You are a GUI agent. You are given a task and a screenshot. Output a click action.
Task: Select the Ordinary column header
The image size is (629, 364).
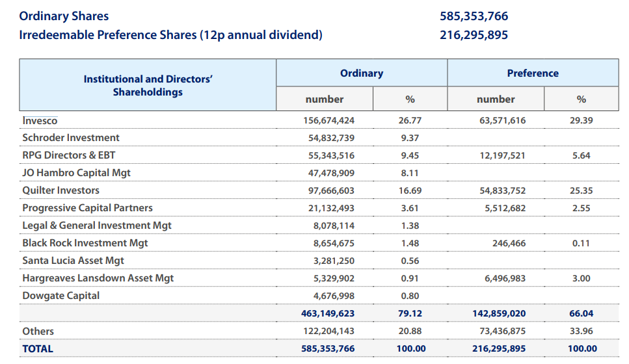(x=362, y=73)
